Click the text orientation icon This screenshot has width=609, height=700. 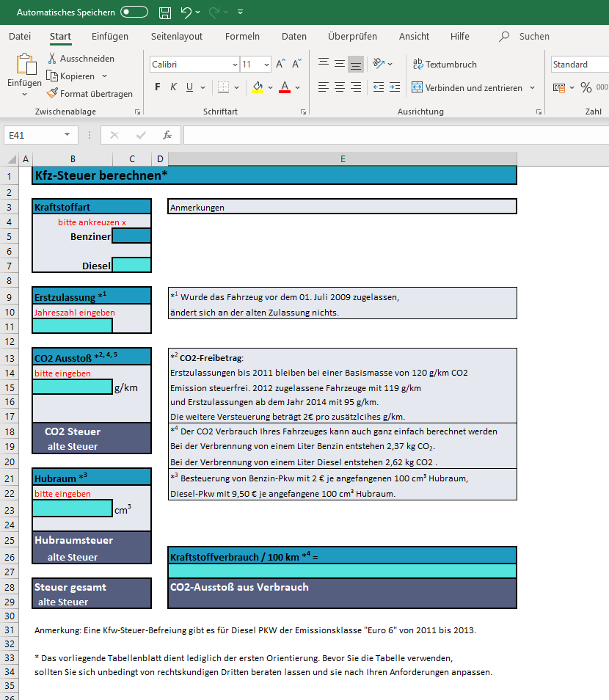coord(379,64)
